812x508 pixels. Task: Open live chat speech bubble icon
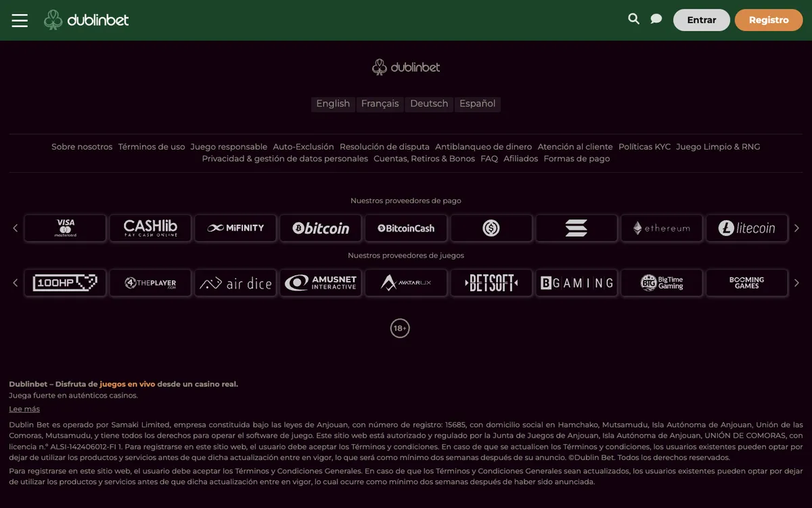tap(656, 19)
